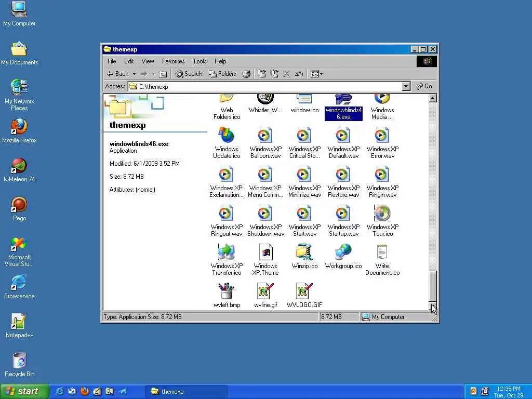Click the Move To toolbar icon
532x399 pixels.
point(262,74)
